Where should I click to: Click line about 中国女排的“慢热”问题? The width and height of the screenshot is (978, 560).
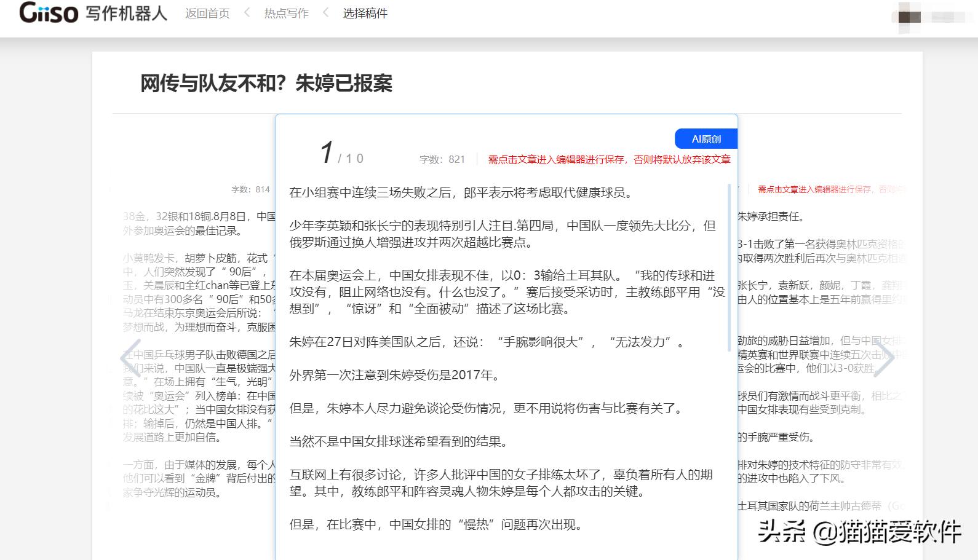click(436, 524)
